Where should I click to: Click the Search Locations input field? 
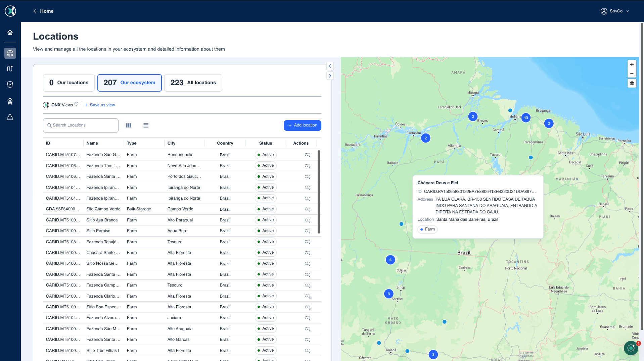pyautogui.click(x=81, y=125)
